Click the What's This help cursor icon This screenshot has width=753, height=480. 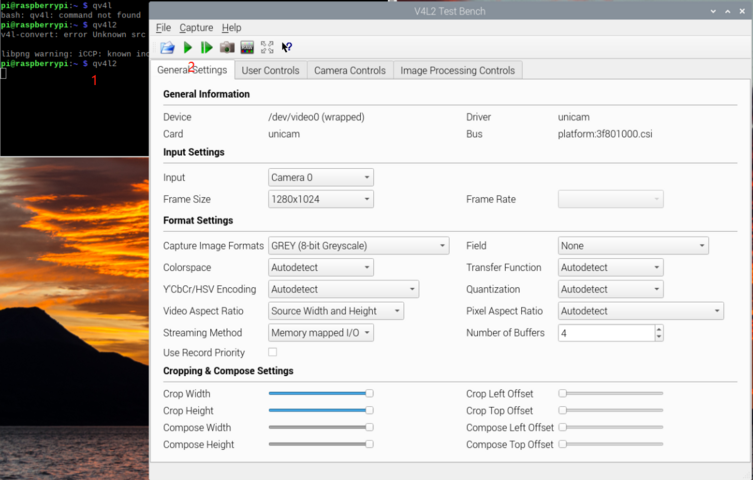tap(287, 47)
